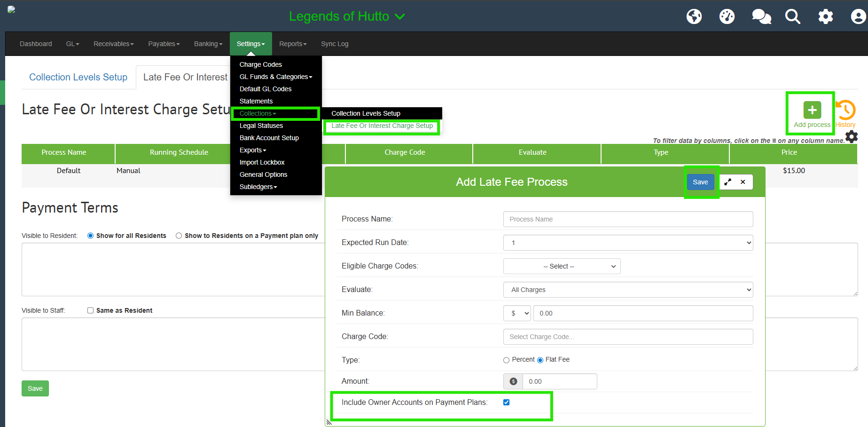Check the Same as Resident checkbox
This screenshot has width=868, height=427.
90,310
